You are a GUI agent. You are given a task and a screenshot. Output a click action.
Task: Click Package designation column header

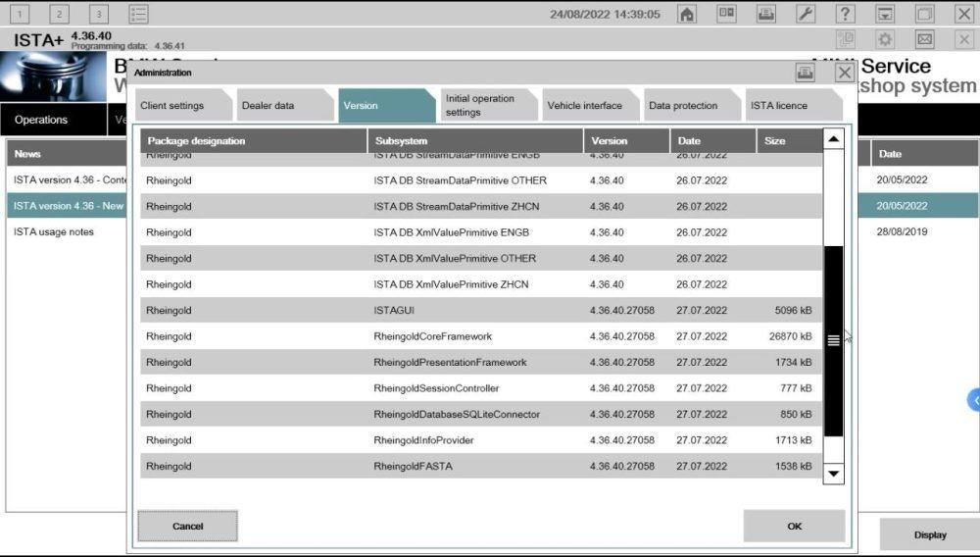[x=254, y=140]
